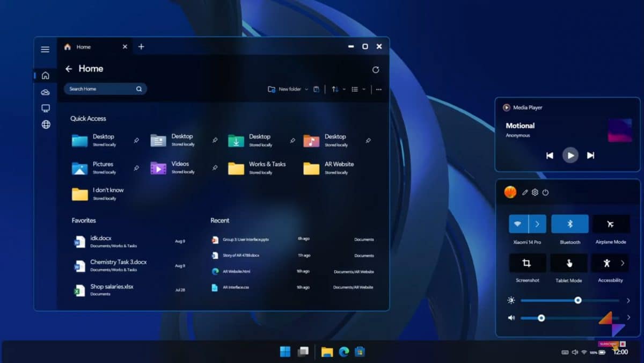
Task: Expand the New folder dropdown
Action: click(x=308, y=89)
